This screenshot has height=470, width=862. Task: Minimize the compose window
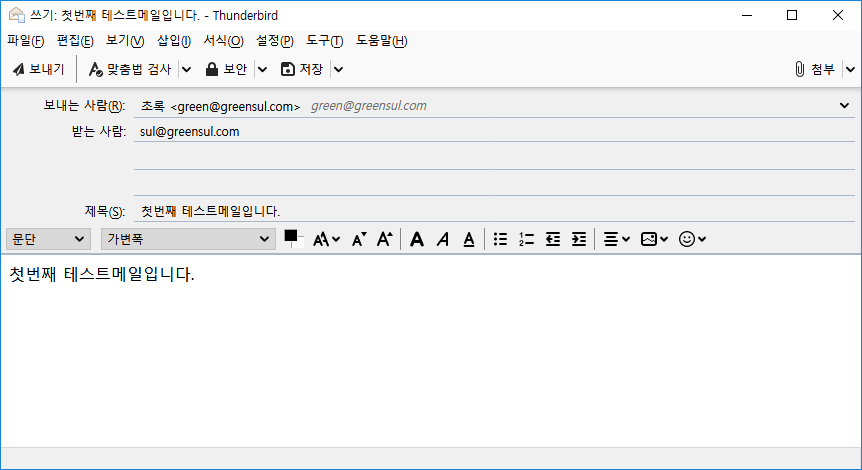tap(747, 15)
